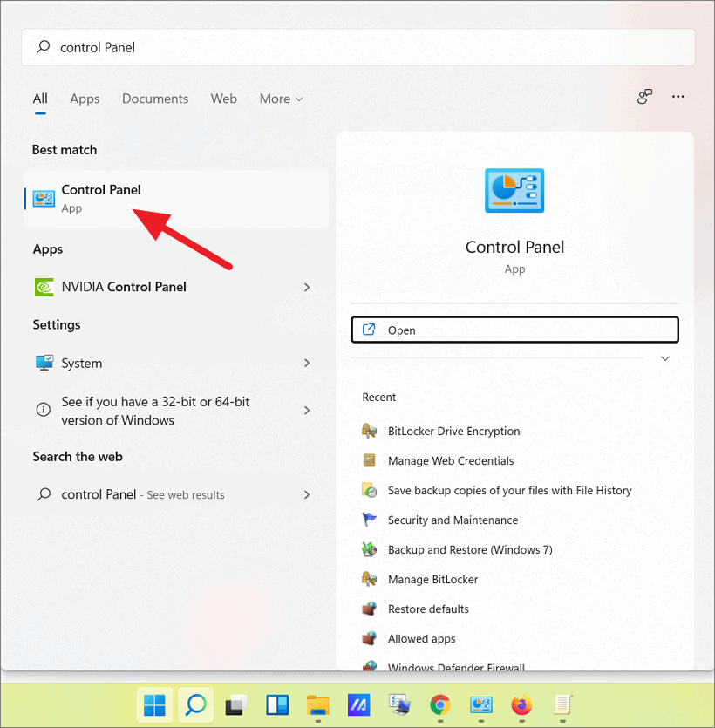This screenshot has width=715, height=728.
Task: Click the large Control Panel icon
Action: click(514, 190)
